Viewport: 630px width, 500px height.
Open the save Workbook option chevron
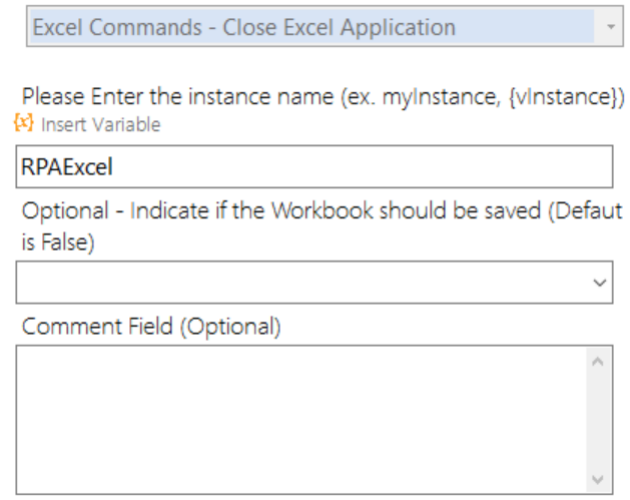pos(599,283)
